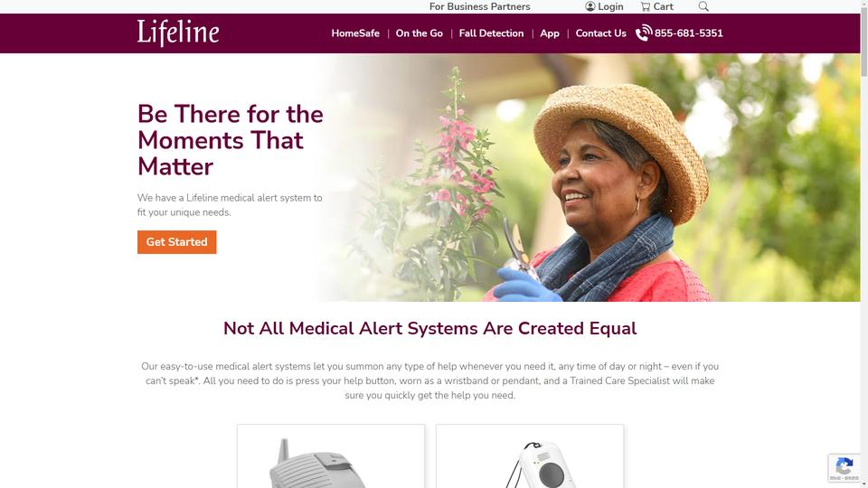Screen dimensions: 868x488
Task: Open the shopping cart icon
Action: [645, 6]
